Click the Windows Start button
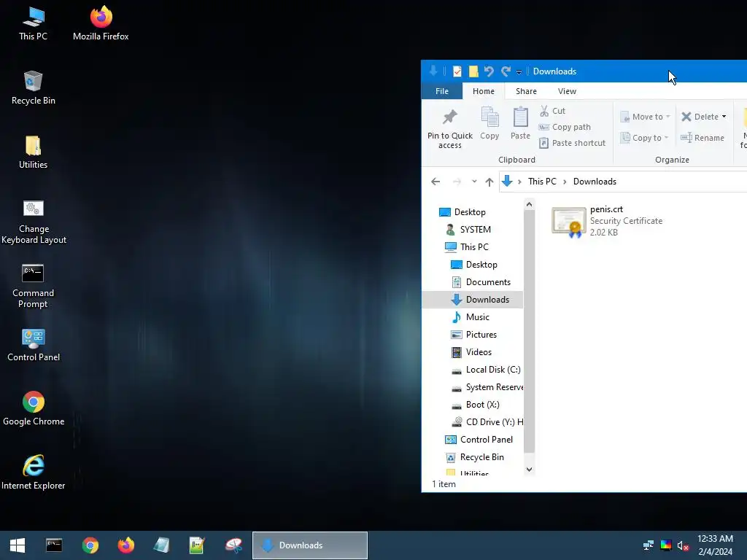The height and width of the screenshot is (560, 747). [x=18, y=545]
